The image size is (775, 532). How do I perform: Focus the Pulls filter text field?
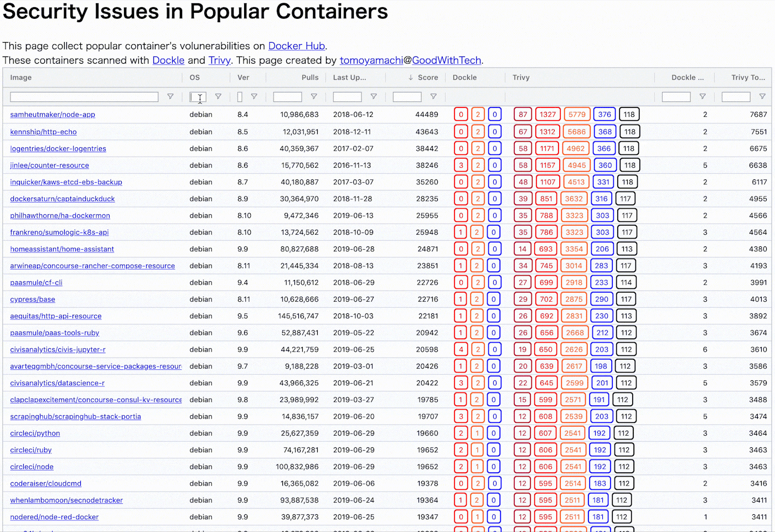click(x=287, y=97)
